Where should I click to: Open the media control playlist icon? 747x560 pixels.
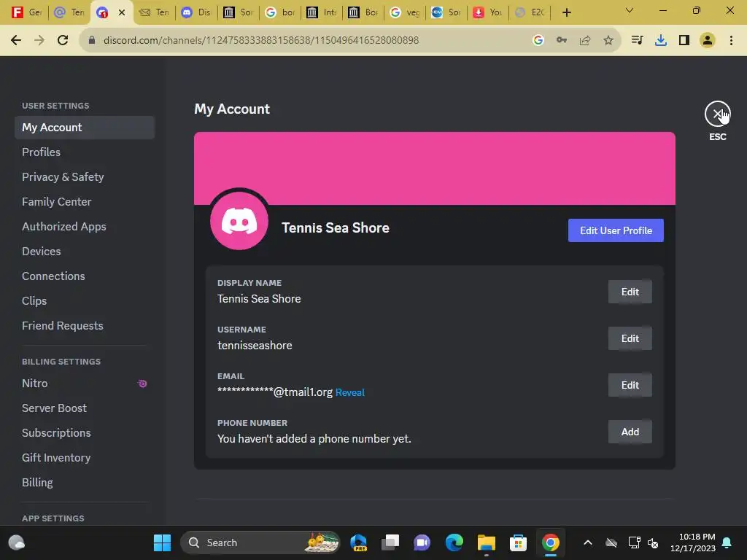(x=637, y=40)
